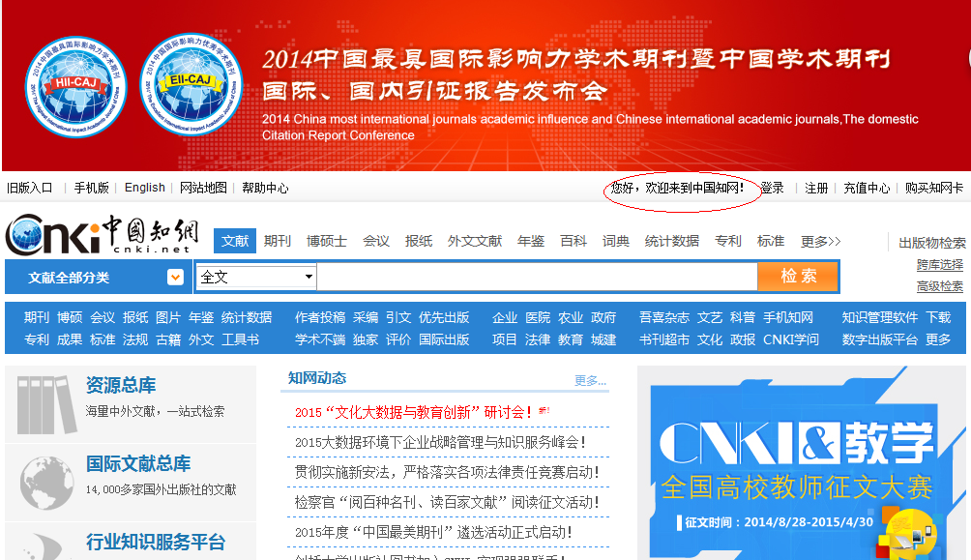Screen dimensions: 971x560
Task: Open CNKI学问 link
Action: (791, 339)
